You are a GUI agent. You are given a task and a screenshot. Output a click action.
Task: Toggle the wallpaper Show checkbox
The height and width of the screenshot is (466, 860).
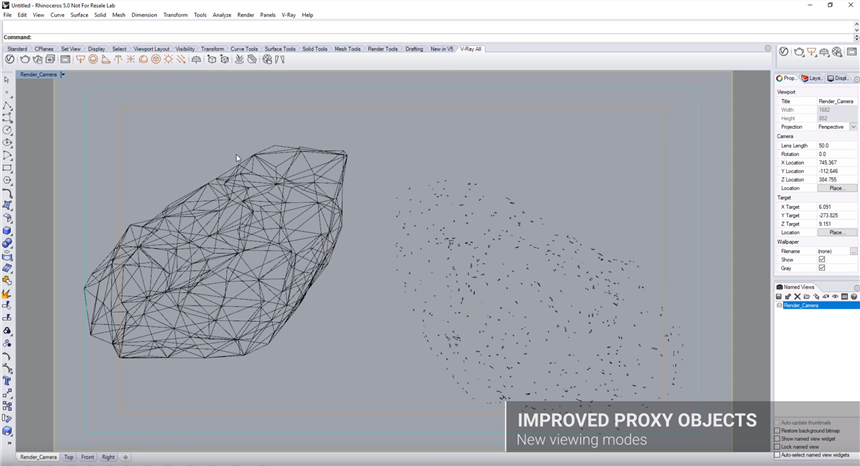pos(822,260)
